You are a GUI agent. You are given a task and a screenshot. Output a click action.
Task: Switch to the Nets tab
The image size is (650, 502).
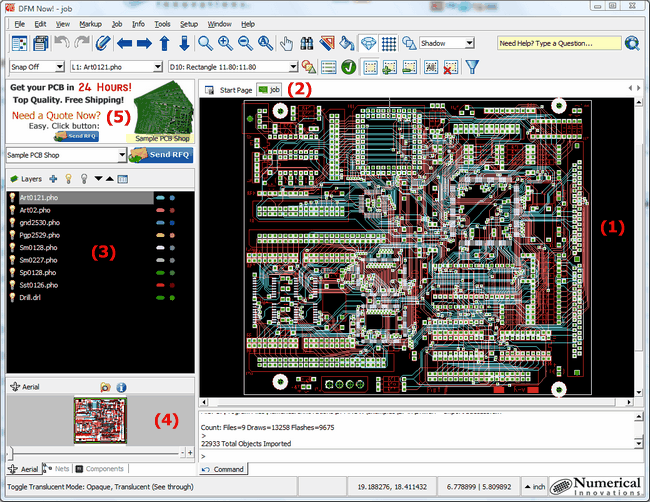[57, 469]
